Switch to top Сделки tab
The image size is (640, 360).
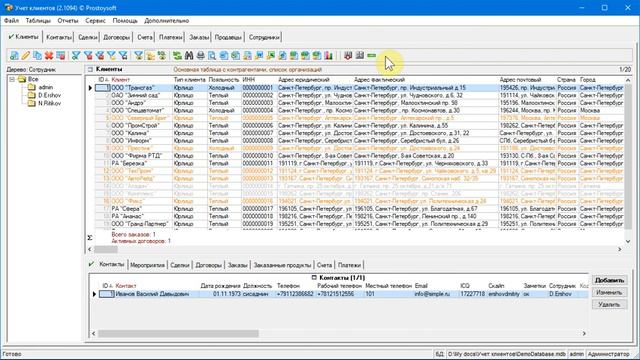tap(88, 37)
